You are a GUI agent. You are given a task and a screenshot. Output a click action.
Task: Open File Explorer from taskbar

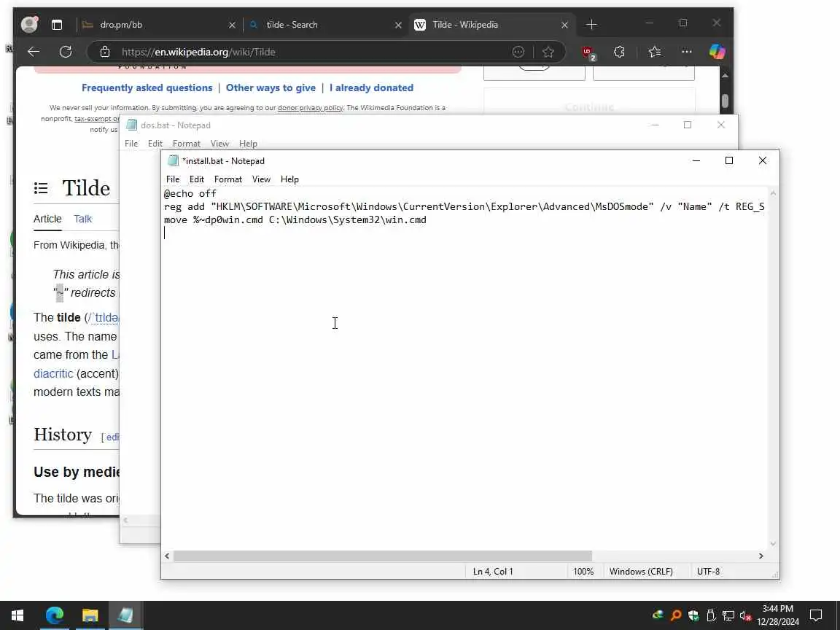click(90, 615)
